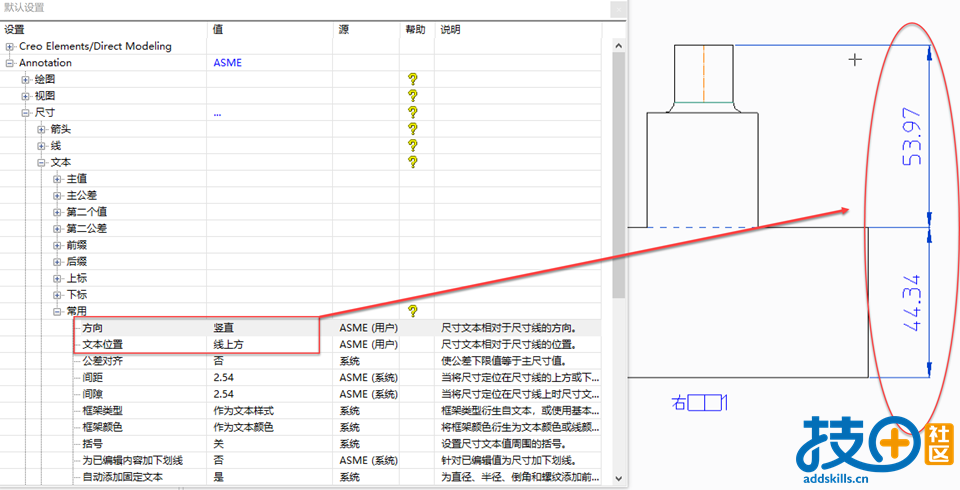Expand the 绘图 node

pyautogui.click(x=26, y=80)
